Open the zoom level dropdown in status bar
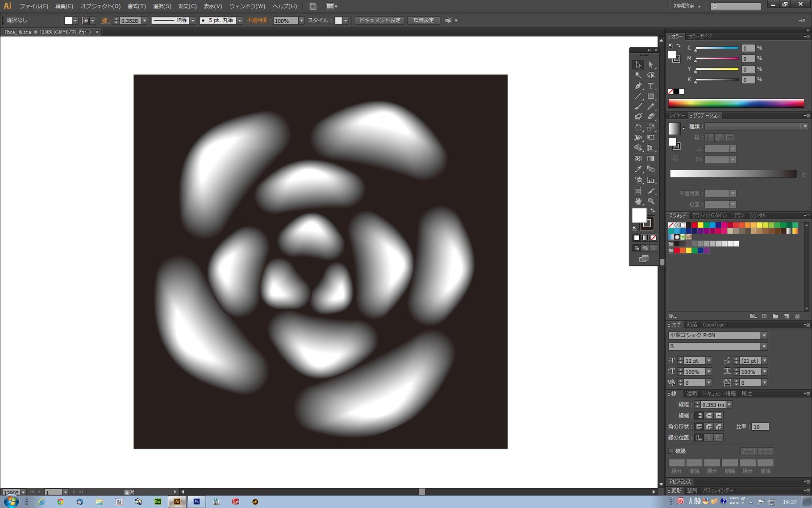The image size is (812, 508). 23,492
